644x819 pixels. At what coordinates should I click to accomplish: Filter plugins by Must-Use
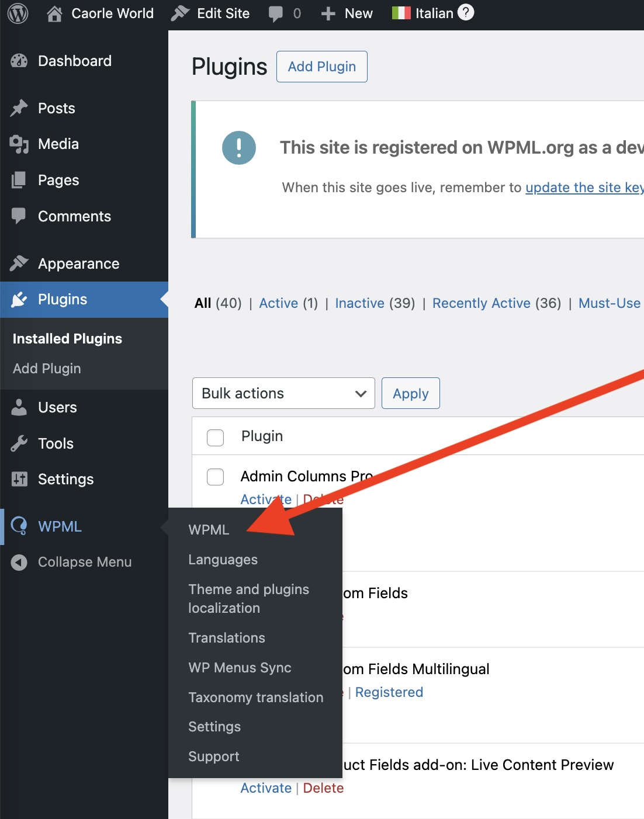pyautogui.click(x=610, y=303)
